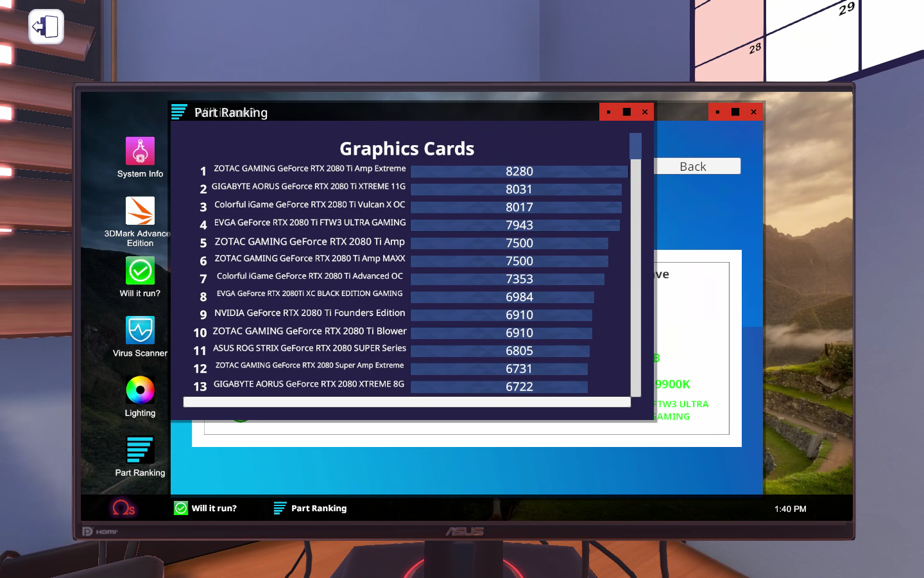The width and height of the screenshot is (924, 578).
Task: Click the 8031 score bar
Action: (x=516, y=189)
